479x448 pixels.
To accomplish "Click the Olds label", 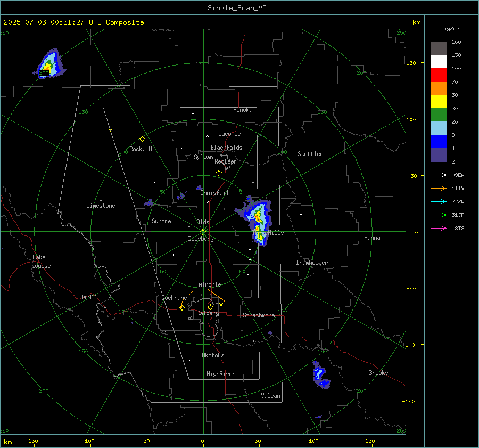I will [203, 222].
